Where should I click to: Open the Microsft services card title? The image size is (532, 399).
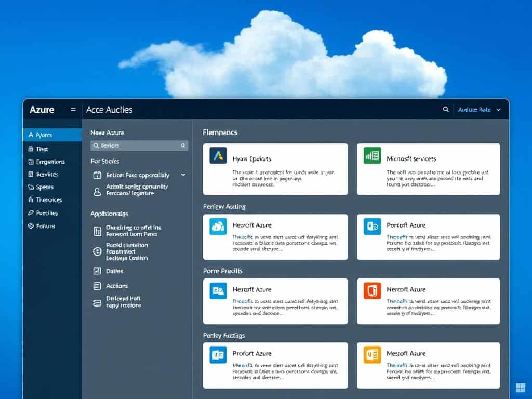(x=411, y=159)
